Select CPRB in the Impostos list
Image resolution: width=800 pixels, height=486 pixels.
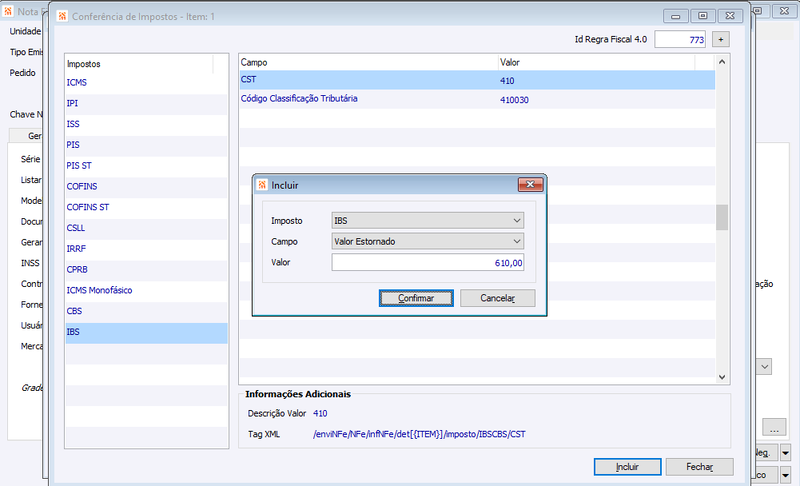(x=146, y=270)
